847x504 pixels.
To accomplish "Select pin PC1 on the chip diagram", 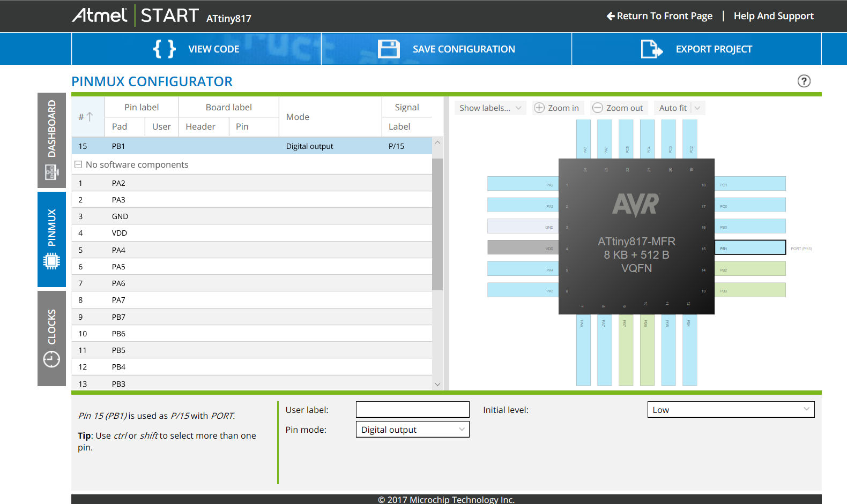I will pyautogui.click(x=750, y=184).
